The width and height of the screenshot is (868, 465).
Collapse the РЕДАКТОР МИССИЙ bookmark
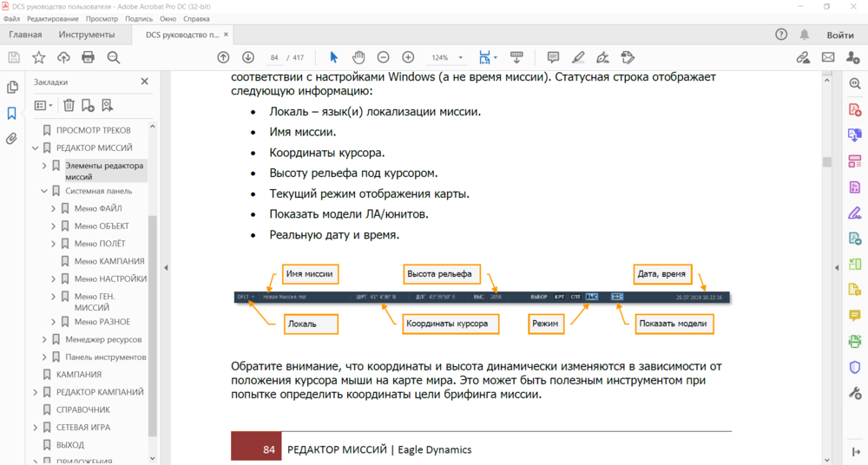click(36, 147)
